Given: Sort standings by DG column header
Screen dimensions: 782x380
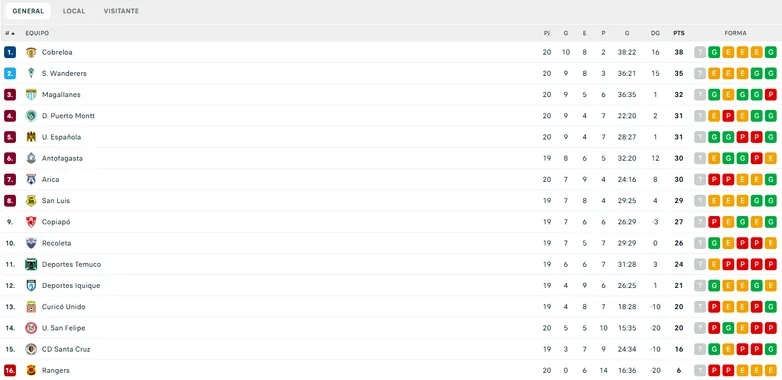Looking at the screenshot, I should click(655, 33).
